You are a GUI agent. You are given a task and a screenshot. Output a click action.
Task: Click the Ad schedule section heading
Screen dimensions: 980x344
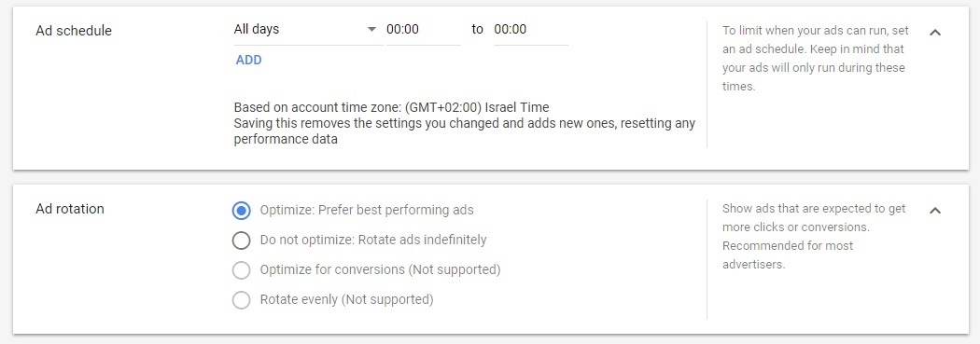[74, 31]
